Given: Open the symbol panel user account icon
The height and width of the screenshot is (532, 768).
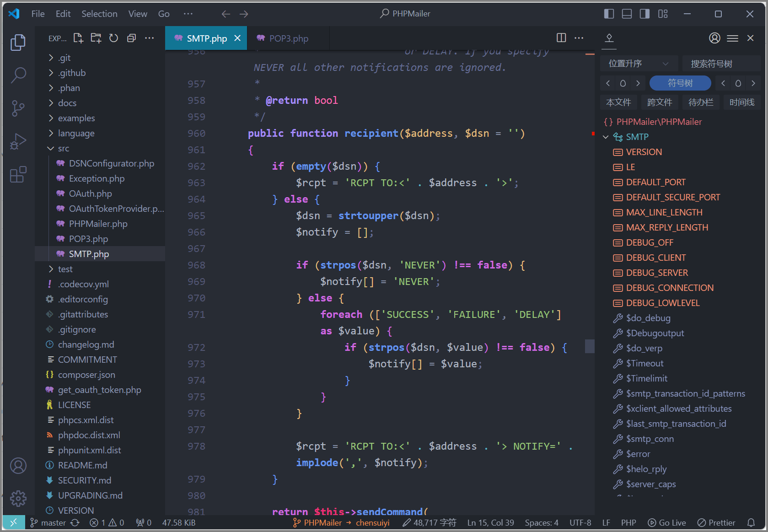Looking at the screenshot, I should pos(714,38).
